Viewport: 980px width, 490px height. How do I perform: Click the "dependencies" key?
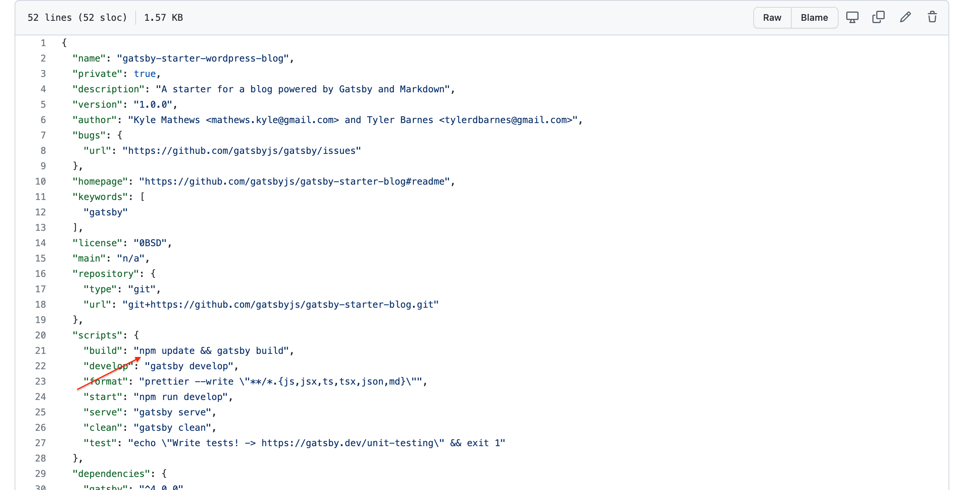[111, 474]
